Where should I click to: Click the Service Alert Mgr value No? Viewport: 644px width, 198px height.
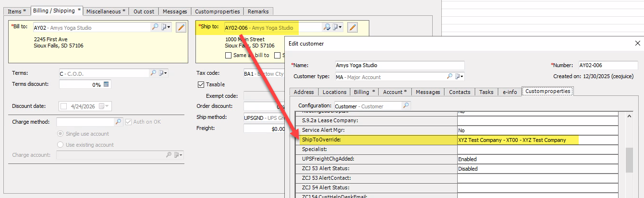pyautogui.click(x=537, y=130)
